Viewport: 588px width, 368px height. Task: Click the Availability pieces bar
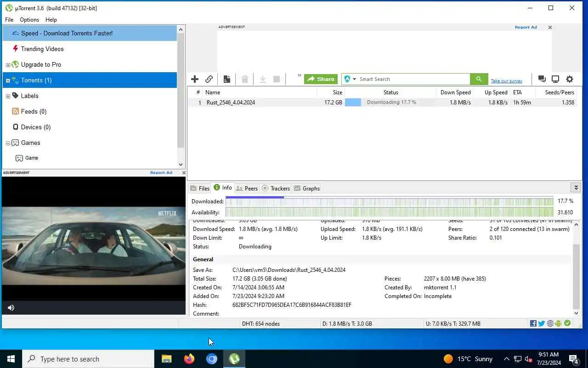point(390,213)
